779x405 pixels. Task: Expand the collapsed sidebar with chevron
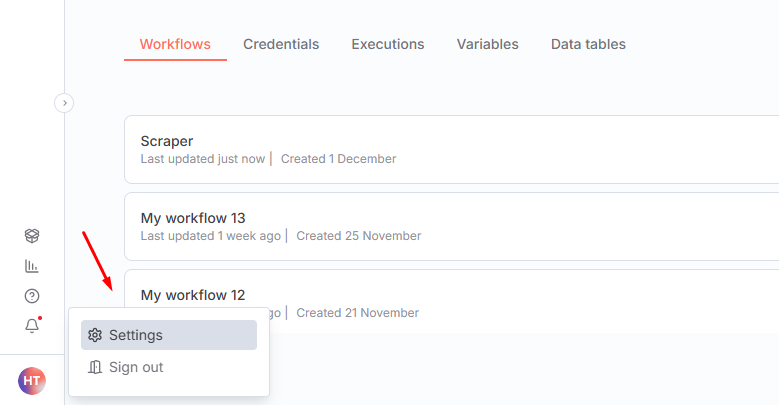[64, 102]
